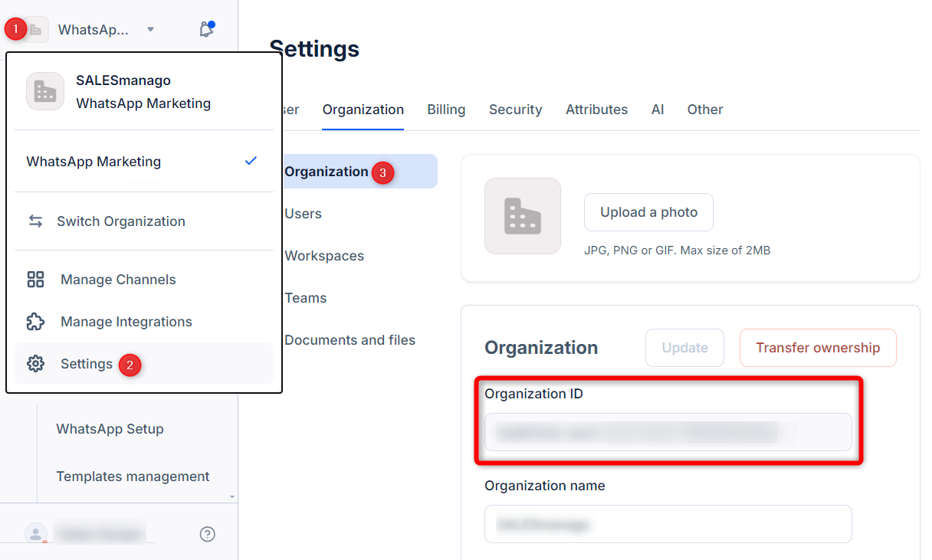This screenshot has height=560, width=932.
Task: Open the Teams section
Action: pos(306,298)
